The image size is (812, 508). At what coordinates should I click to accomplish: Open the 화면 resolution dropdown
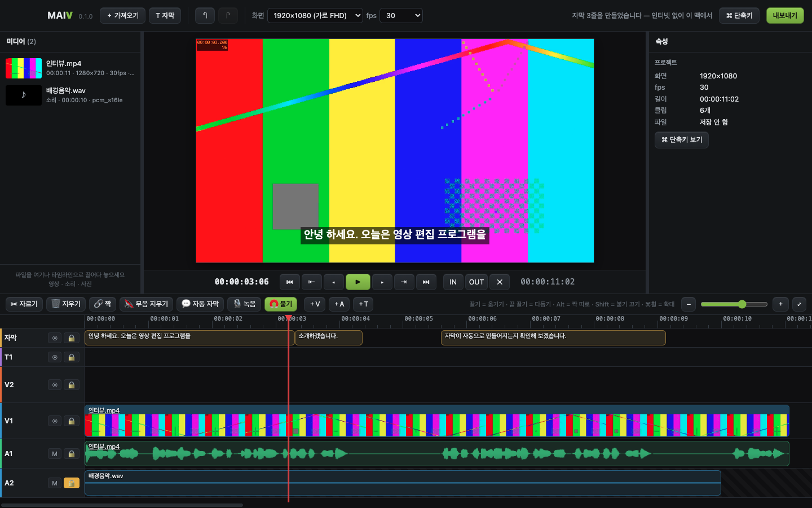pyautogui.click(x=315, y=16)
